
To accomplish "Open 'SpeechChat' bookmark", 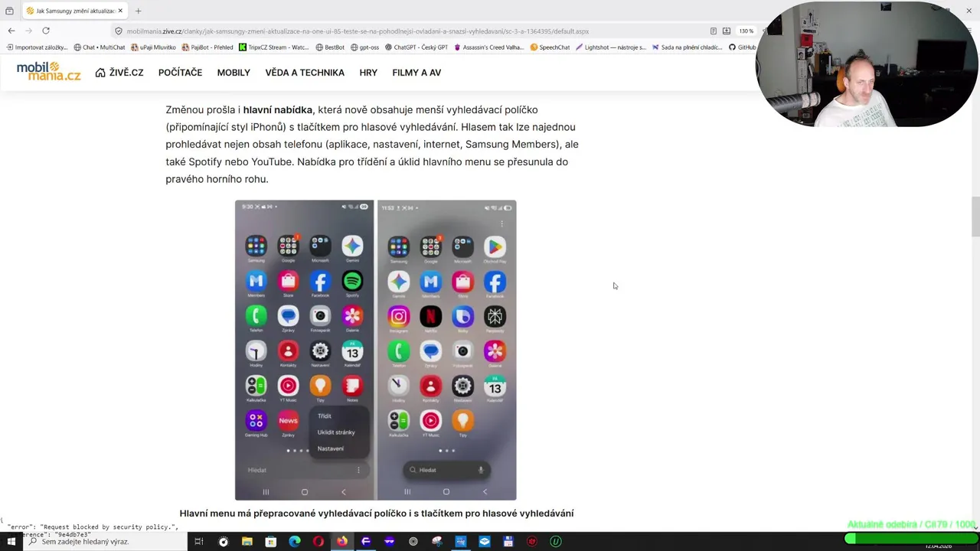I will tap(550, 47).
